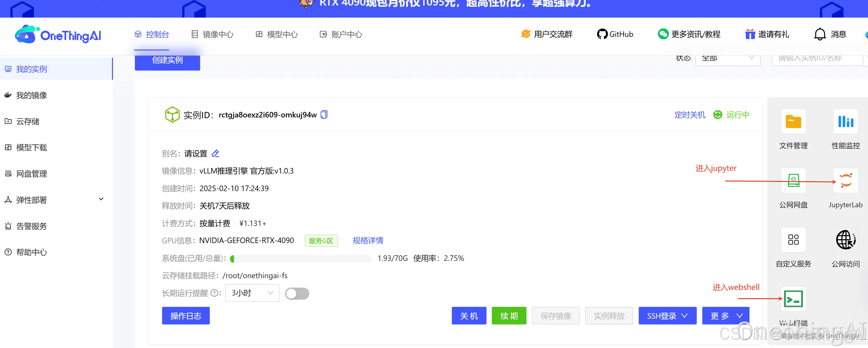Open the 规格详情 link
The image size is (868, 348).
(368, 241)
